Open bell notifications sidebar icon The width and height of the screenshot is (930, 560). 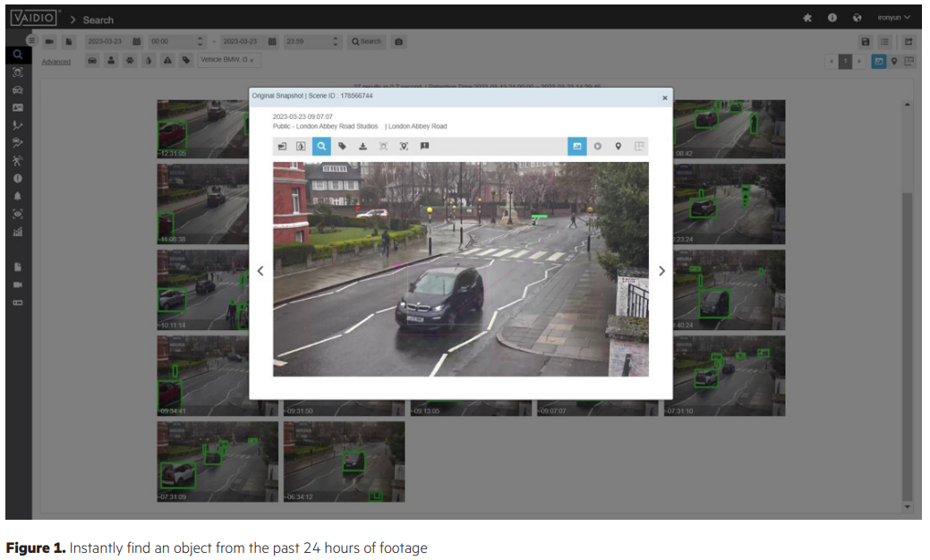pyautogui.click(x=18, y=196)
